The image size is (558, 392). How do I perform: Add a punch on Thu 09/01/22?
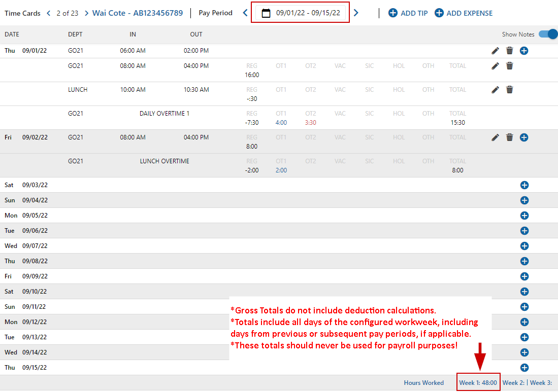524,51
